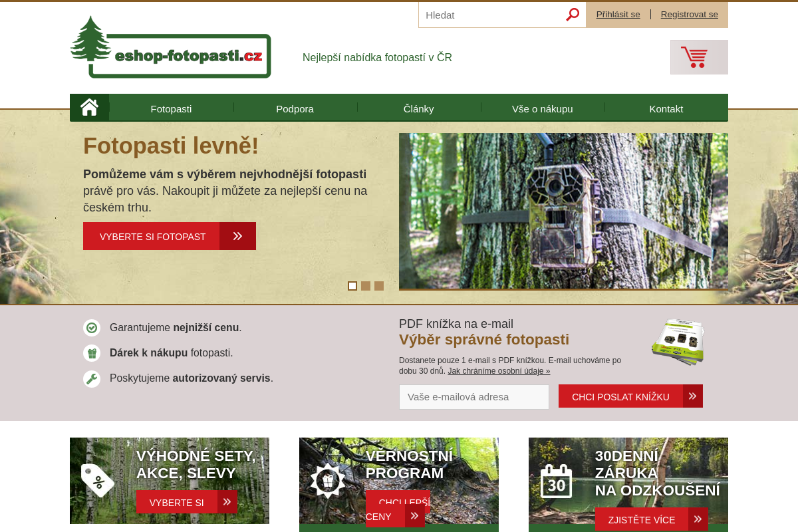Switch to slide two using pagination dot
Viewport: 798px width, 532px height.
click(366, 285)
